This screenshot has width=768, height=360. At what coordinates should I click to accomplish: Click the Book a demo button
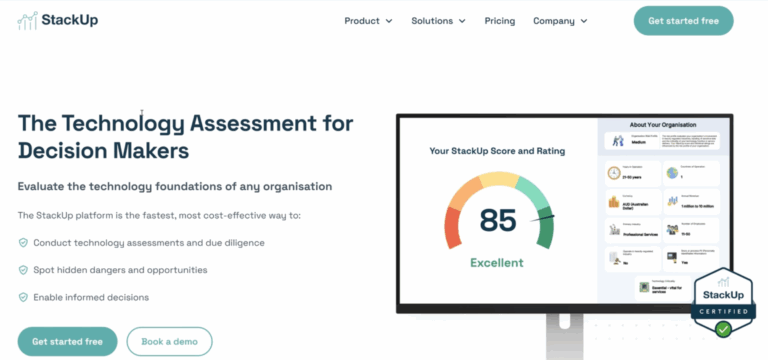(x=169, y=341)
